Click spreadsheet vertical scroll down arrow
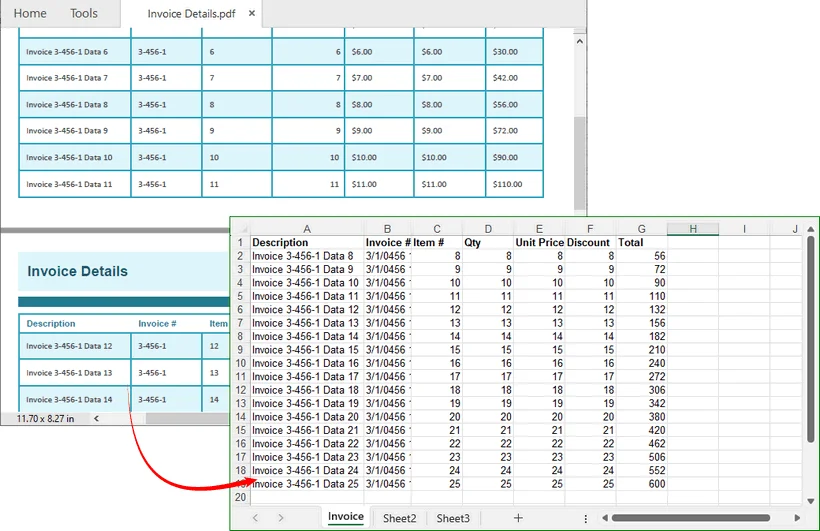Screen dimensions: 820x531 point(811,501)
